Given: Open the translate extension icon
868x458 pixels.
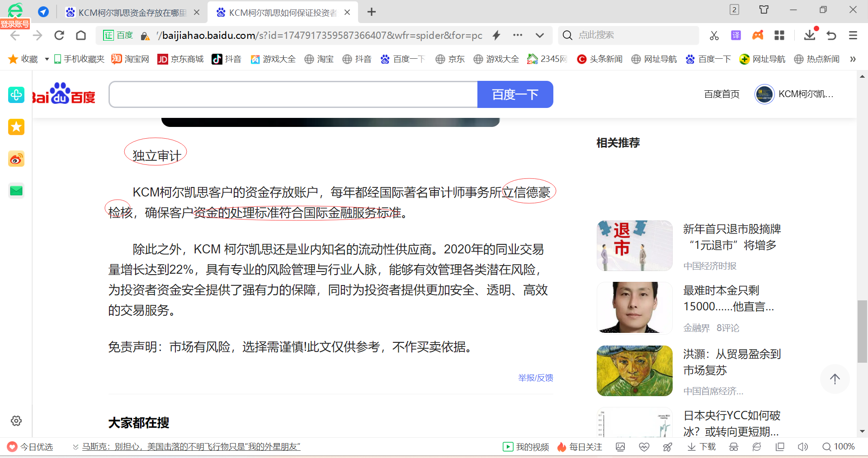Looking at the screenshot, I should pos(736,35).
